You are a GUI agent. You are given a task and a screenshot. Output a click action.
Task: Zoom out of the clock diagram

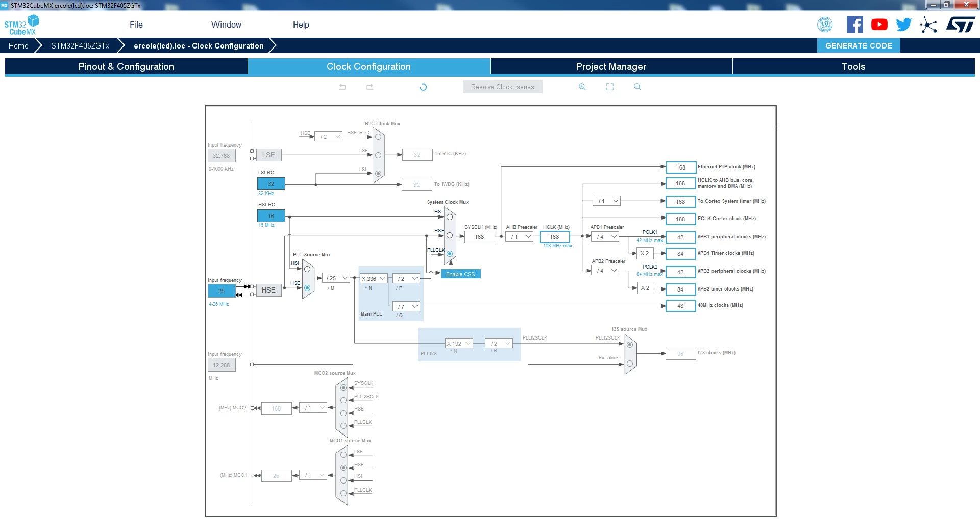638,87
